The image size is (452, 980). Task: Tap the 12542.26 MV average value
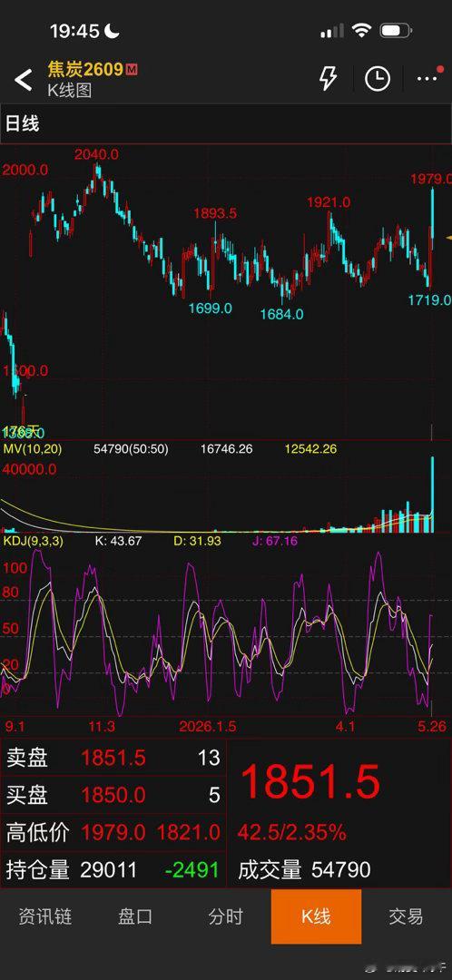(x=310, y=449)
